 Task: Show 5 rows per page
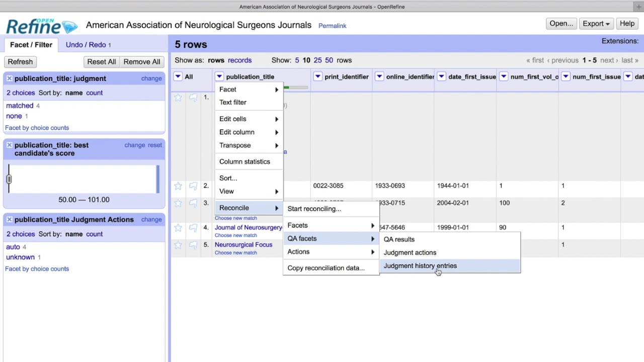[297, 60]
